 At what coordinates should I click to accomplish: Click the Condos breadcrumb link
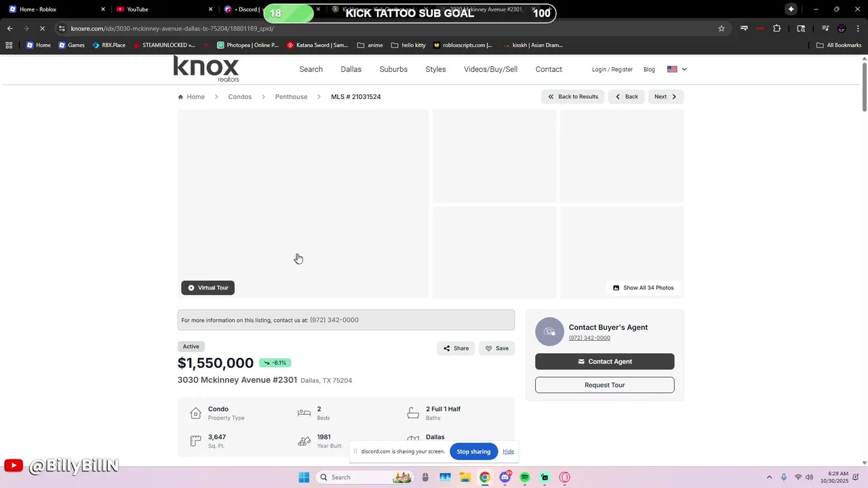point(240,97)
